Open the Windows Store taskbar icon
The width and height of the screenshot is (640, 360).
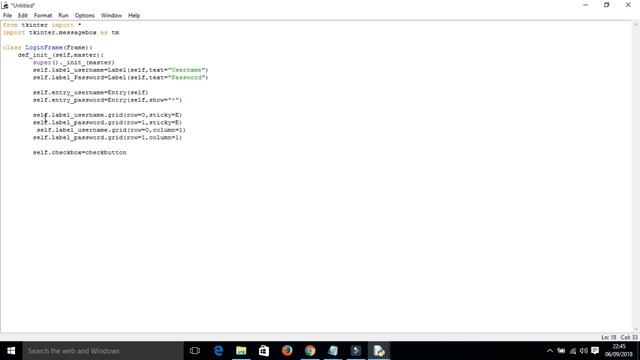264,351
